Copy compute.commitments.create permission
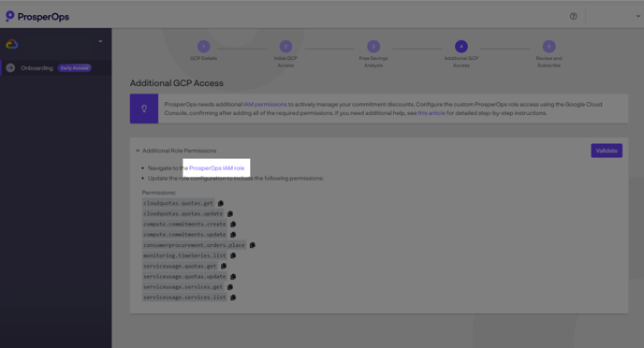Screen dimensions: 644x348 [x=233, y=225]
